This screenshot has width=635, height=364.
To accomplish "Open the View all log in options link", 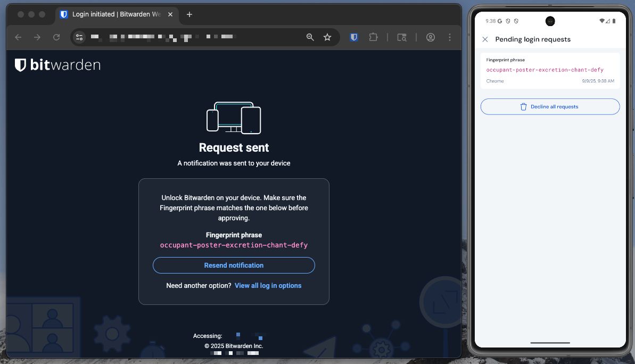I will click(268, 285).
